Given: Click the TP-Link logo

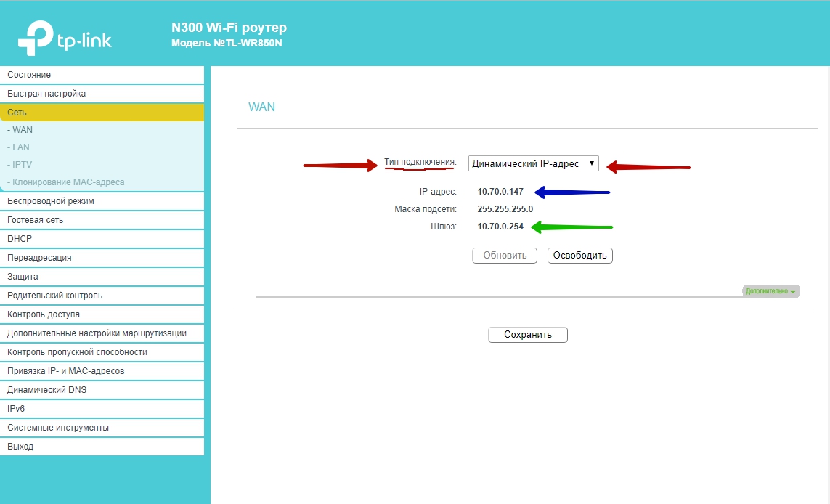Looking at the screenshot, I should [x=65, y=38].
